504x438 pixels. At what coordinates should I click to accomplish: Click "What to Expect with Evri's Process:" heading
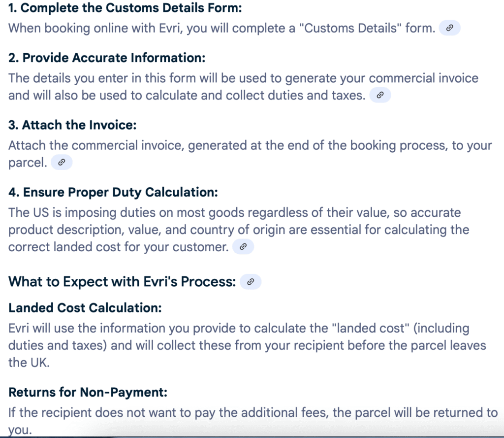click(x=122, y=282)
